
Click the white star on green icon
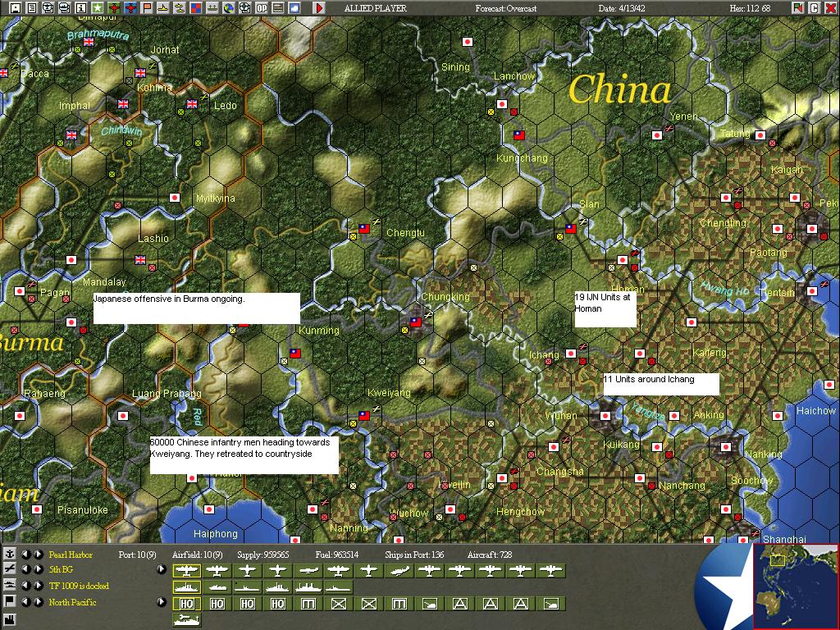pyautogui.click(x=97, y=8)
